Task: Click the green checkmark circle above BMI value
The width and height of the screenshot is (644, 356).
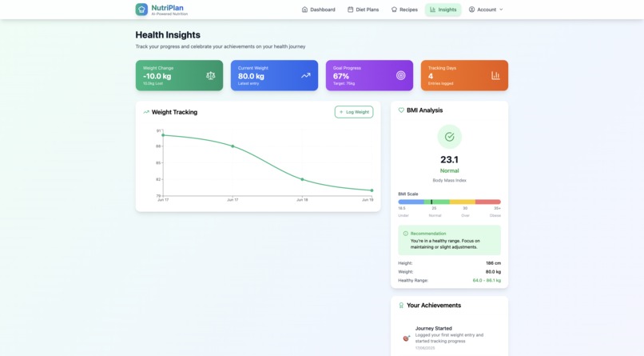Action: pyautogui.click(x=449, y=137)
